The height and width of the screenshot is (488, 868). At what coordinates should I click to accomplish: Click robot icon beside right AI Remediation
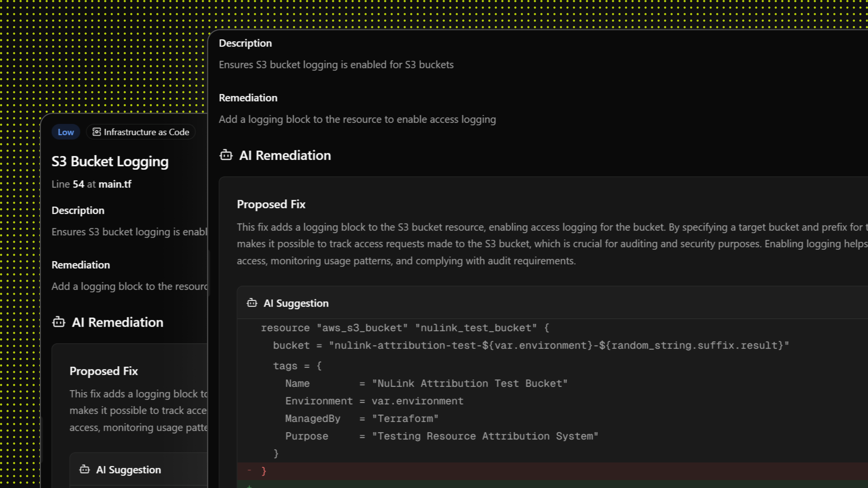pos(226,155)
